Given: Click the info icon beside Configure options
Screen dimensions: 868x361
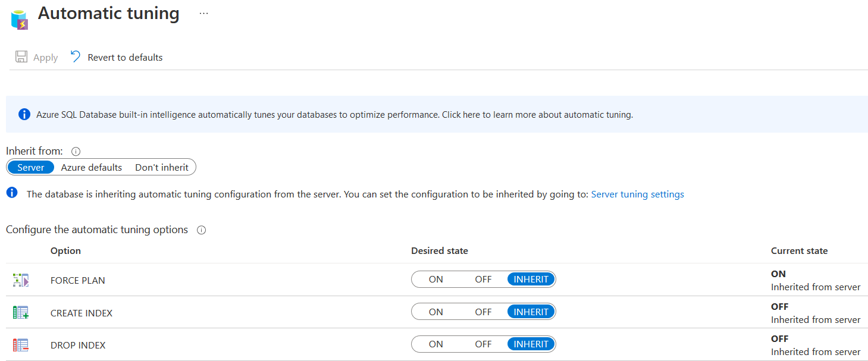Looking at the screenshot, I should (x=201, y=230).
